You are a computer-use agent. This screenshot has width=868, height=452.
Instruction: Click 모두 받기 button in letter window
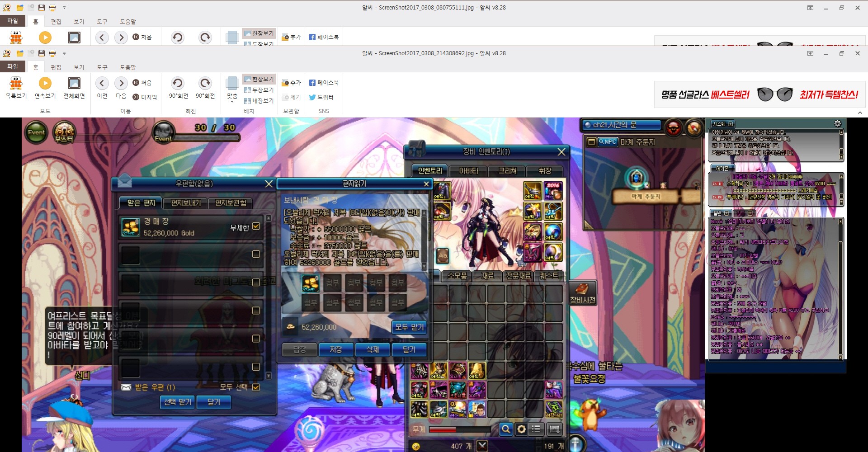pyautogui.click(x=409, y=327)
